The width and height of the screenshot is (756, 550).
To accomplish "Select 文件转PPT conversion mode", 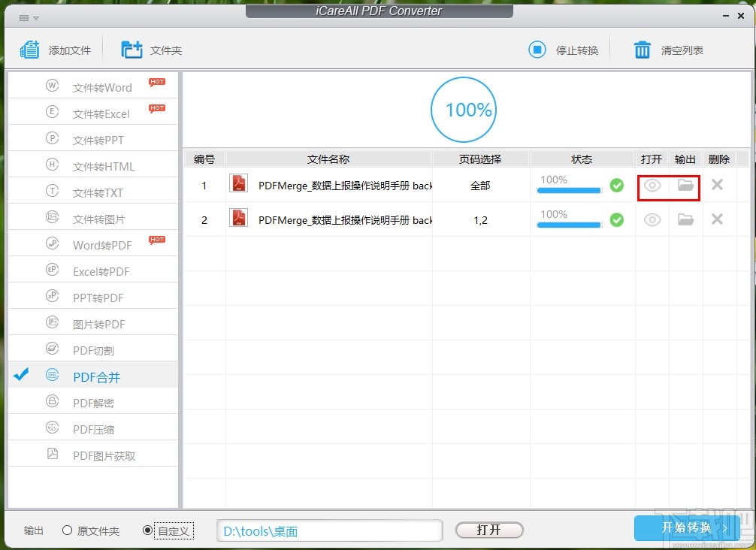I will (93, 138).
